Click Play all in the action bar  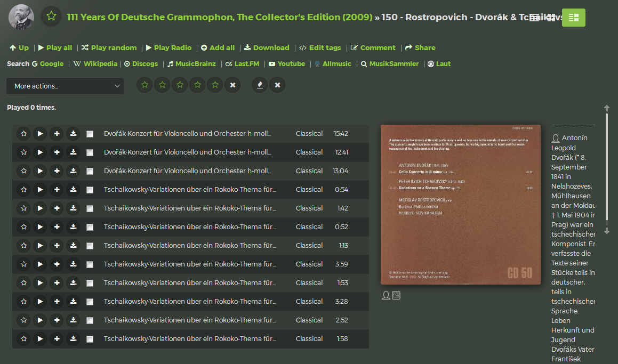click(55, 47)
